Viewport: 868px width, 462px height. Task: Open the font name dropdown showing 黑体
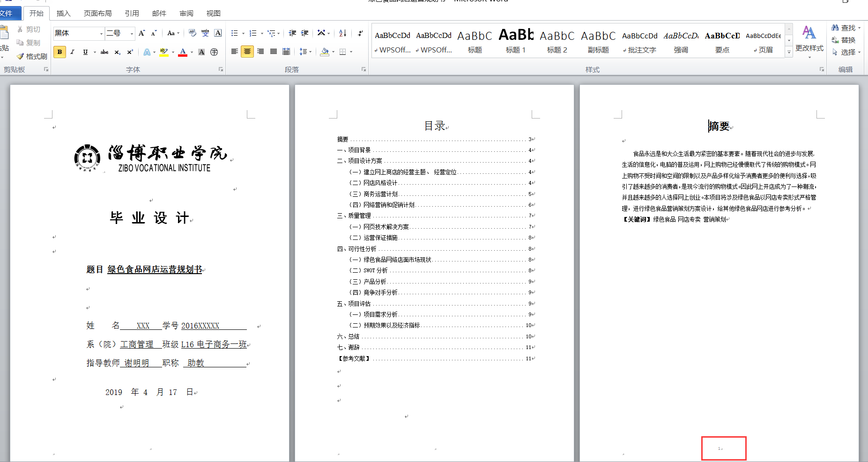[101, 33]
